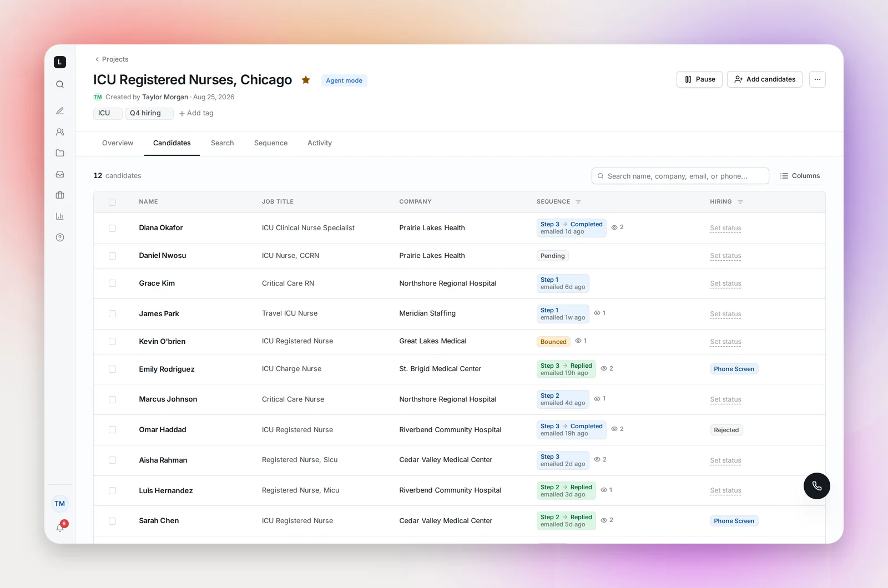
Task: Change Emily Rodriguez's Phone Screen status
Action: click(734, 369)
